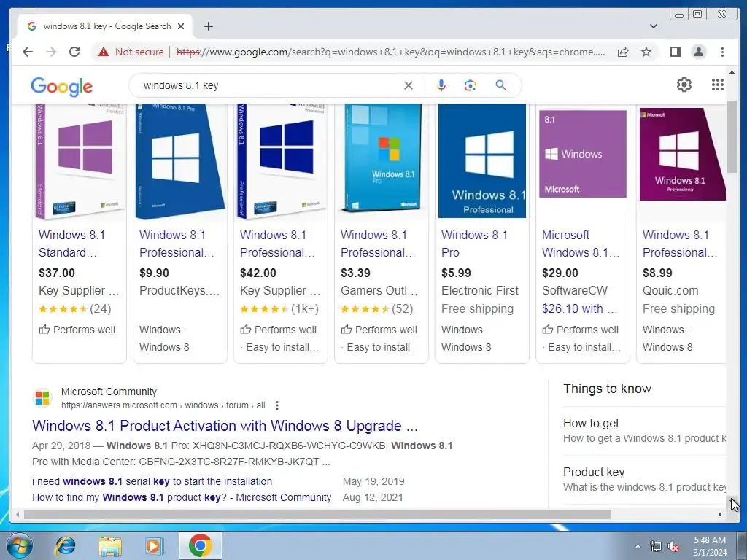Screen dimensions: 747x560
Task: Open Chrome three-dot menu
Action: click(722, 52)
